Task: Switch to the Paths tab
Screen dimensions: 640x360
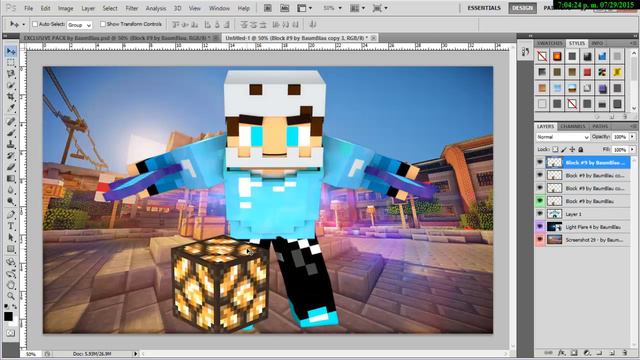Action: (x=600, y=127)
